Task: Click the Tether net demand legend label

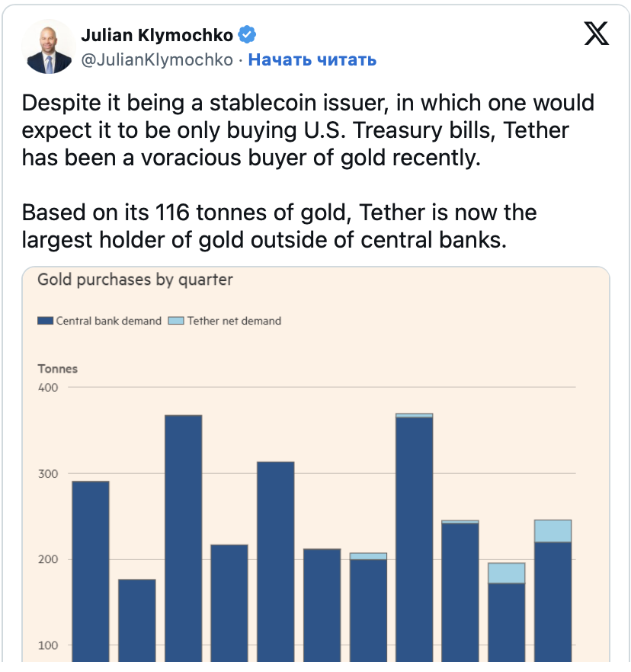Action: click(234, 321)
